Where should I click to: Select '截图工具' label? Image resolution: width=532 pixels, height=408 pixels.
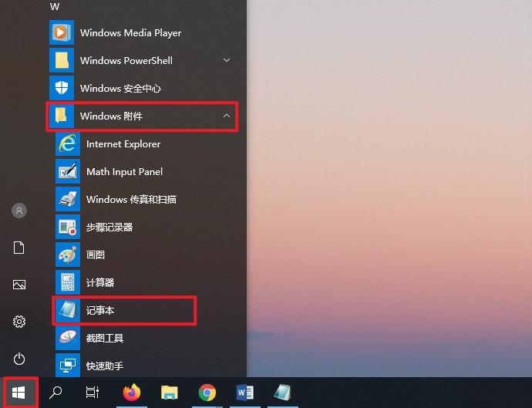pyautogui.click(x=105, y=338)
